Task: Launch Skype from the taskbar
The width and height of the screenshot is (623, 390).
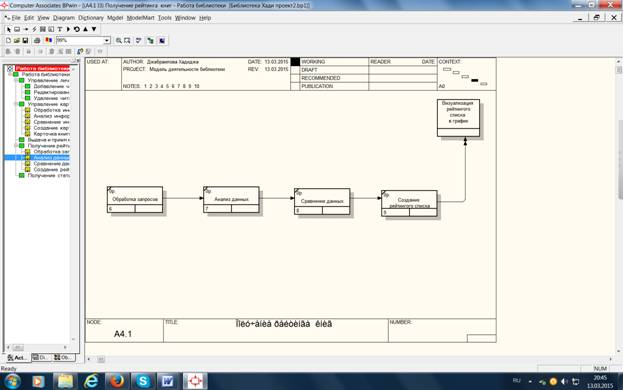Action: coord(143,381)
